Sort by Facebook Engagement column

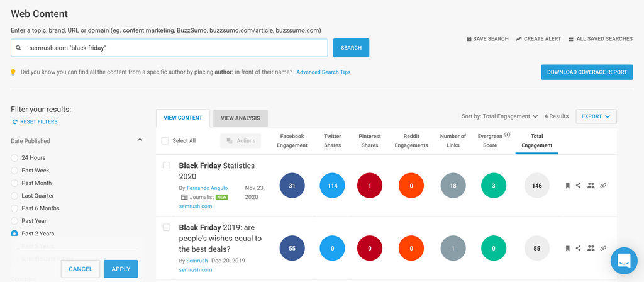coord(292,140)
